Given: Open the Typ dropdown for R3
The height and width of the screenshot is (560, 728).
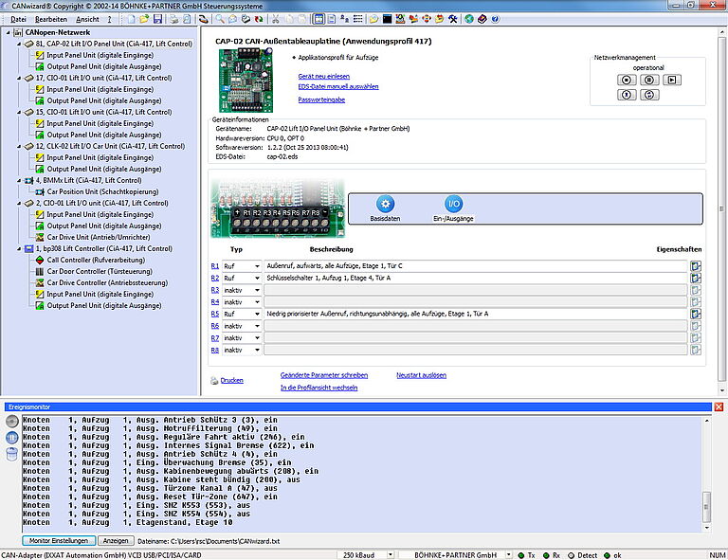Looking at the screenshot, I should tap(256, 290).
